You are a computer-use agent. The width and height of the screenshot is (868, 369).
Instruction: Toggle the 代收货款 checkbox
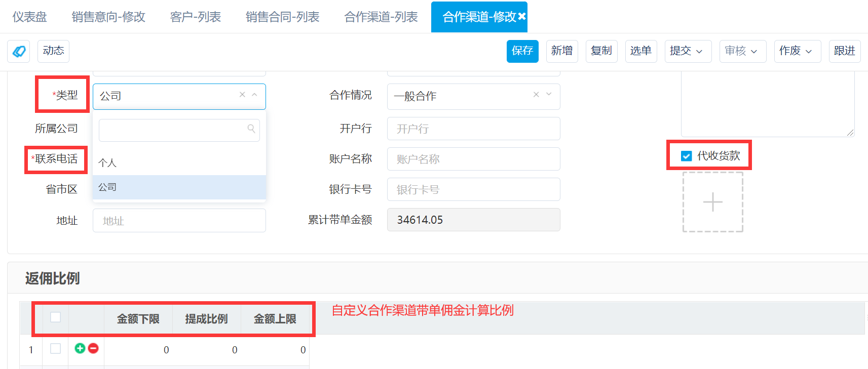[x=687, y=156]
